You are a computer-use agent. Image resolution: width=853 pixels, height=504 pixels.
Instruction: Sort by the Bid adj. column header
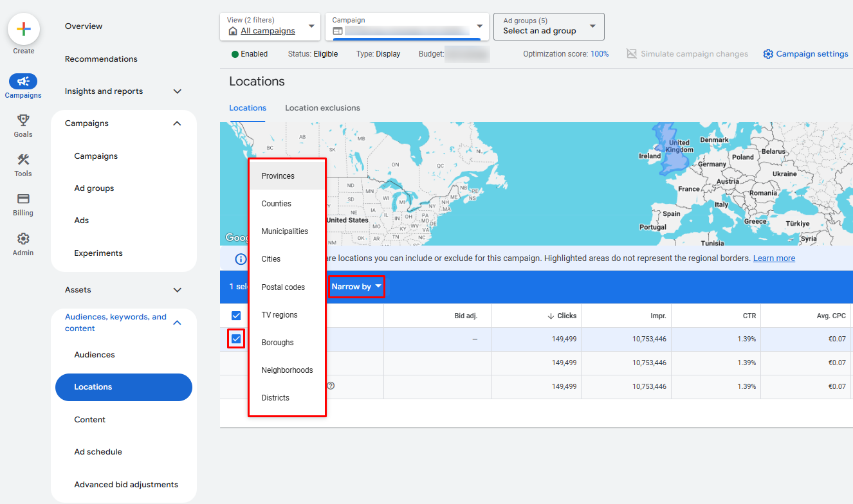click(x=465, y=316)
